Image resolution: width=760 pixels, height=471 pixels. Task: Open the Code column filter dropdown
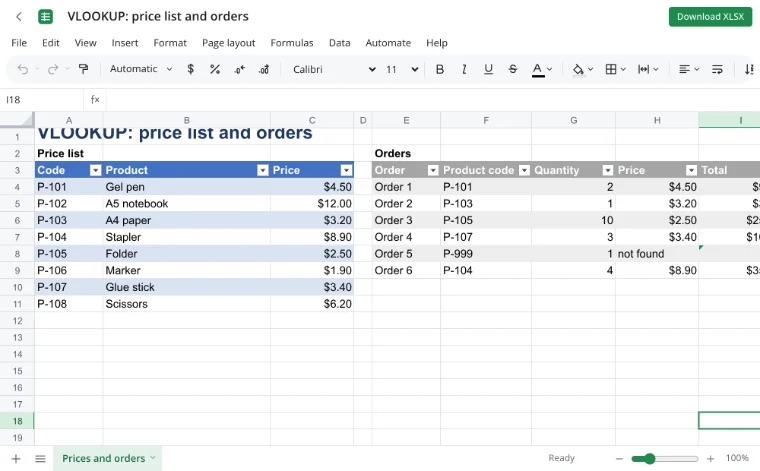click(x=95, y=170)
